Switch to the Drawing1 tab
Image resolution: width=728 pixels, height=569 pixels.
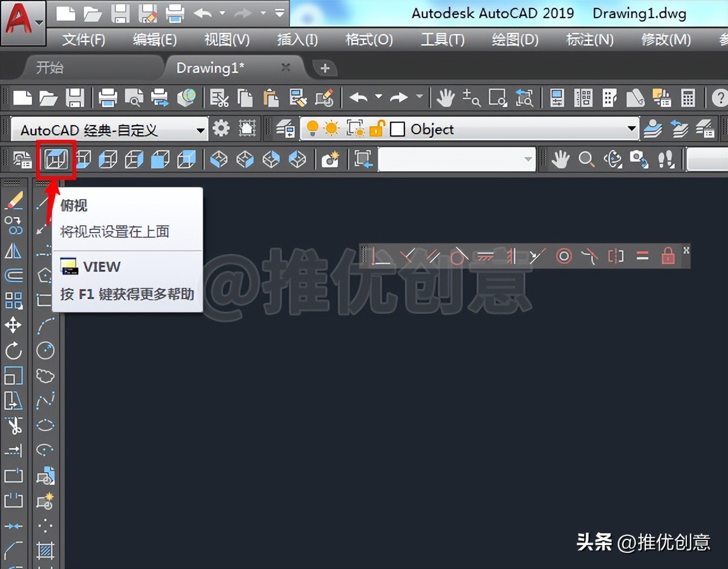209,68
